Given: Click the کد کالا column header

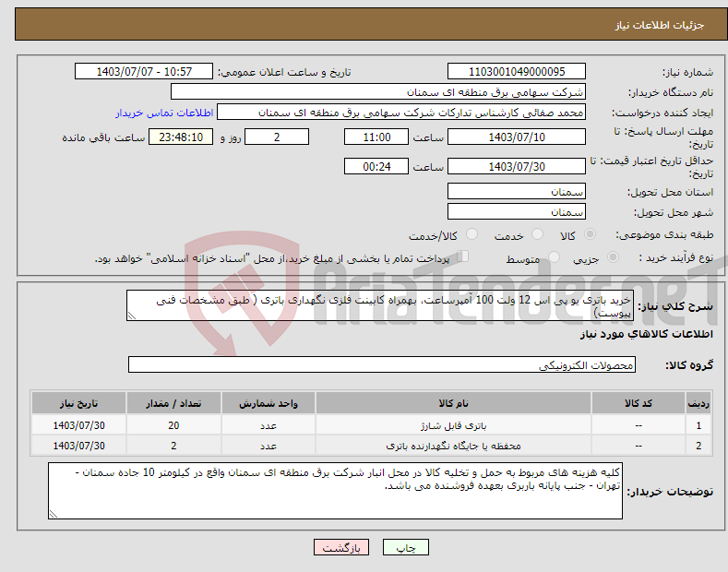Looking at the screenshot, I should point(638,403).
